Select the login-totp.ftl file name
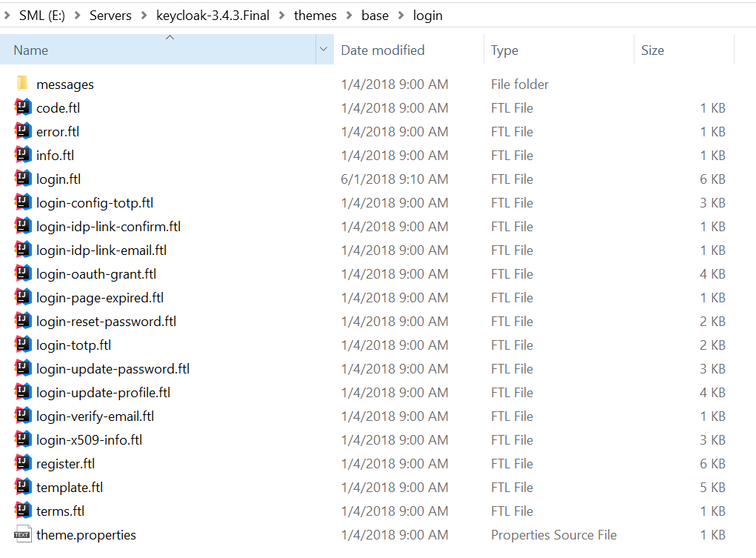Image resolution: width=756 pixels, height=558 pixels. click(x=74, y=345)
